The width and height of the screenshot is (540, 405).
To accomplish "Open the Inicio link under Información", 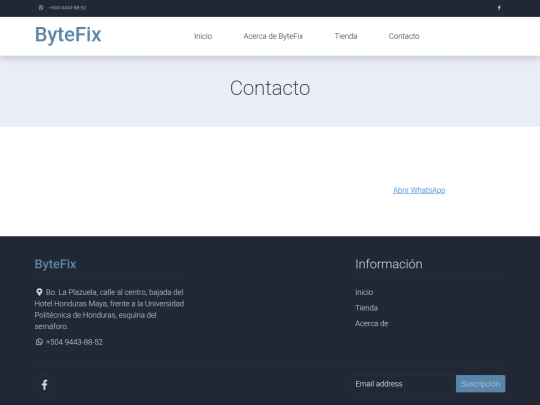I will [364, 292].
